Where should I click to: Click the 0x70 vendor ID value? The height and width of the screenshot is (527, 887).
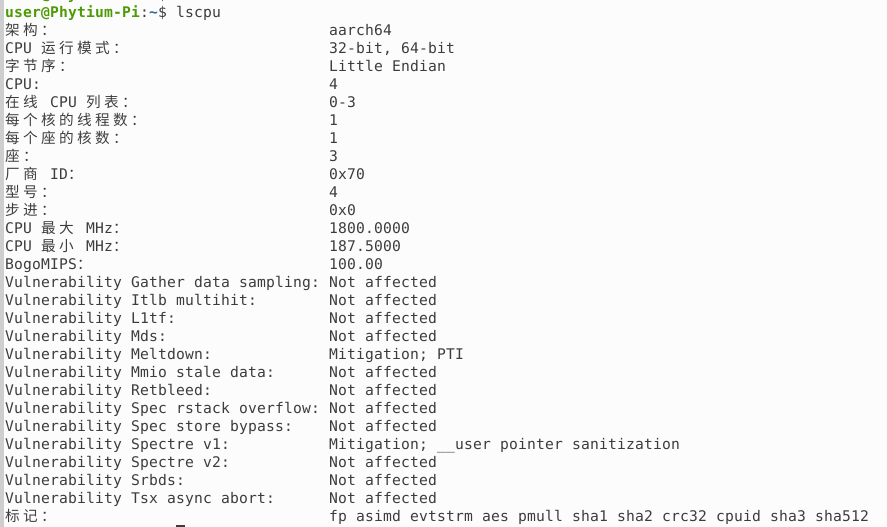pos(347,174)
